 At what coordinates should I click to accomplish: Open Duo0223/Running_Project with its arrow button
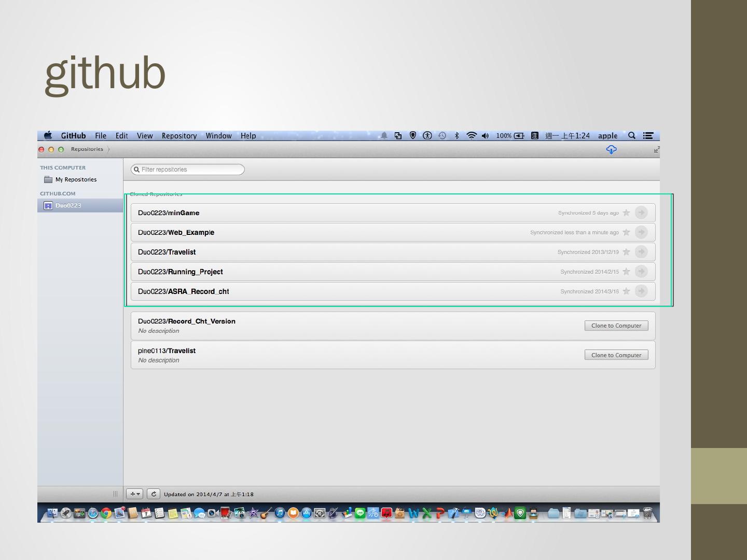(x=642, y=272)
